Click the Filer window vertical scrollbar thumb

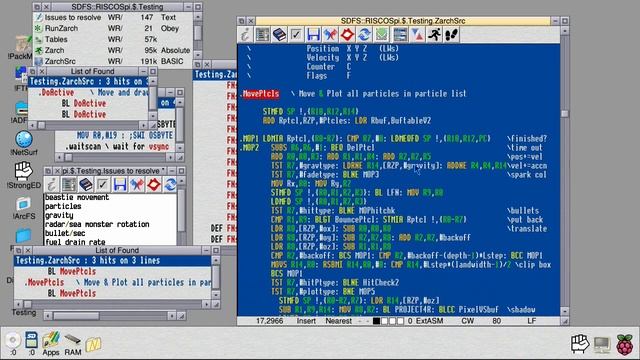(x=198, y=33)
